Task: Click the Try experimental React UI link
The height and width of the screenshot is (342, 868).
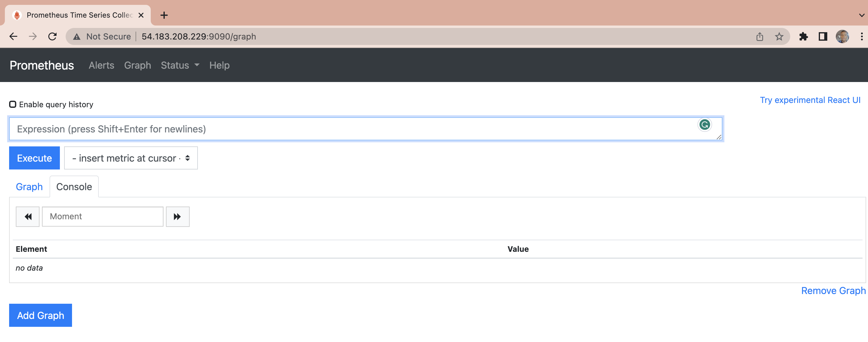Action: pyautogui.click(x=810, y=100)
